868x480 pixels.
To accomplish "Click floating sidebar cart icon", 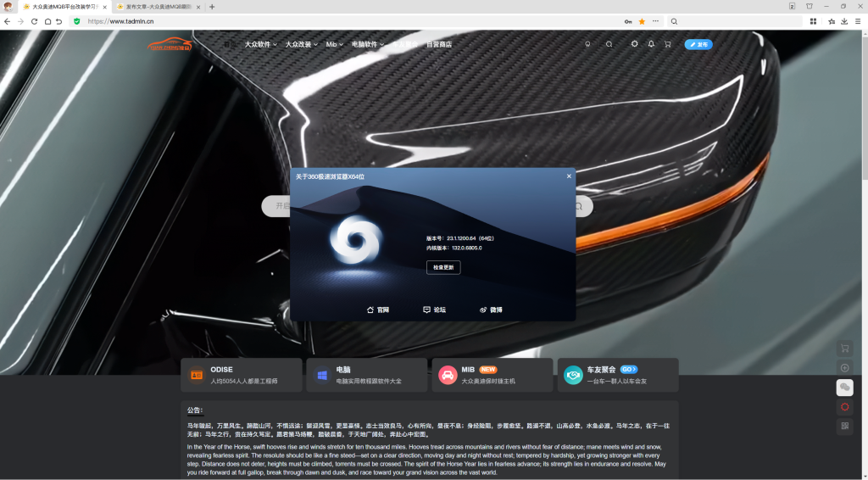I will coord(845,349).
